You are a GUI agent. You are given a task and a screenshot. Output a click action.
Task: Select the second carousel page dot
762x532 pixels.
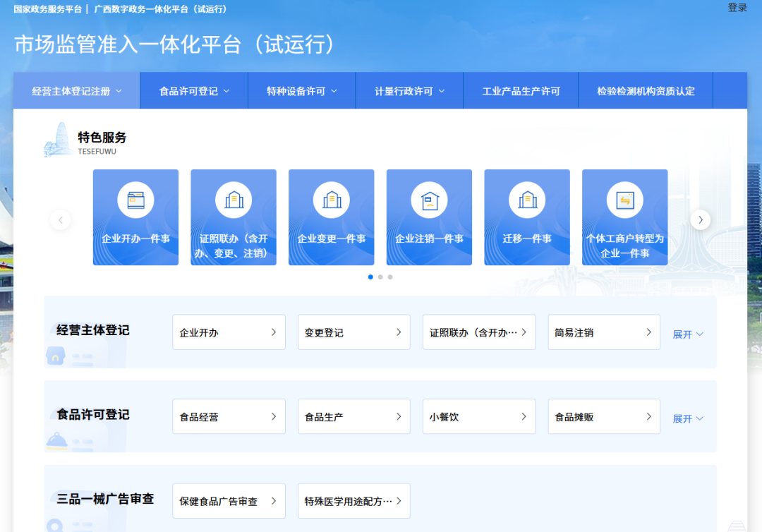(x=380, y=277)
